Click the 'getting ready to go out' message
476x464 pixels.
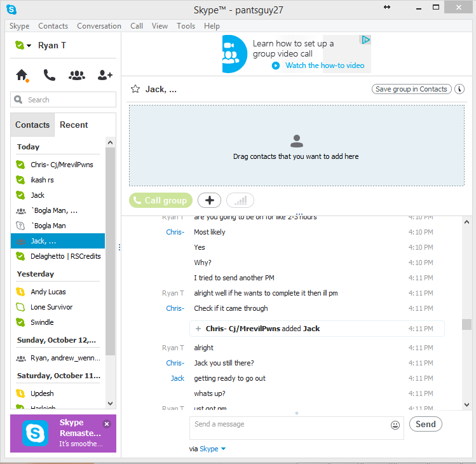tap(229, 378)
